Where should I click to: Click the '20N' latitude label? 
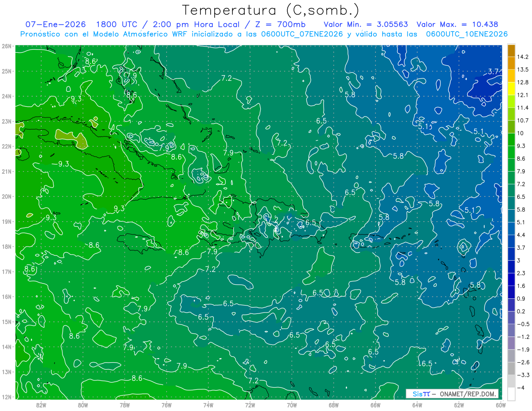tap(6, 196)
